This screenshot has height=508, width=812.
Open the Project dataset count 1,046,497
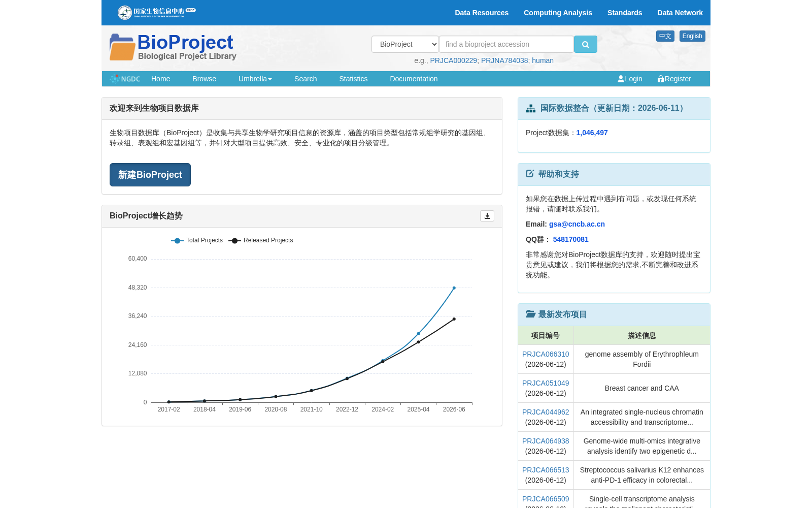pos(592,133)
